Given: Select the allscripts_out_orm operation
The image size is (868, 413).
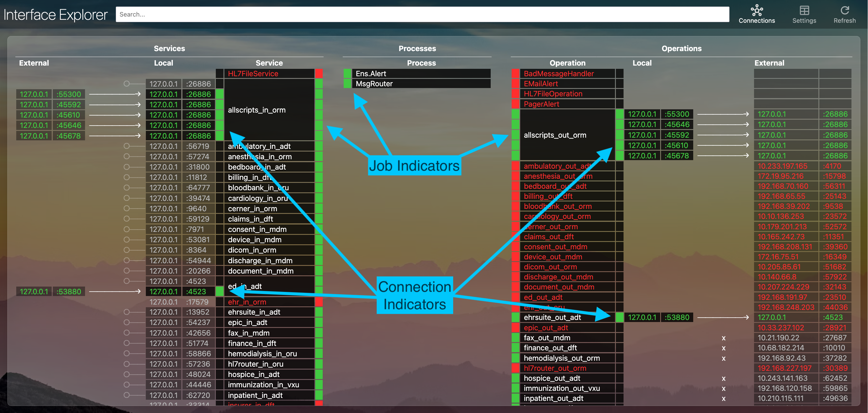Looking at the screenshot, I should coord(555,135).
